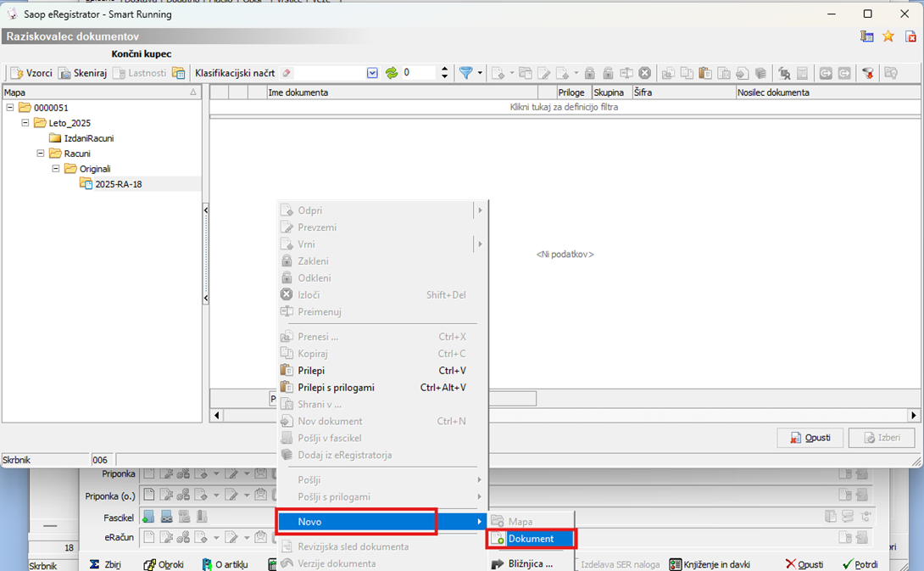Open the Novo submenu
Screen dimensions: 924x571
coord(381,522)
